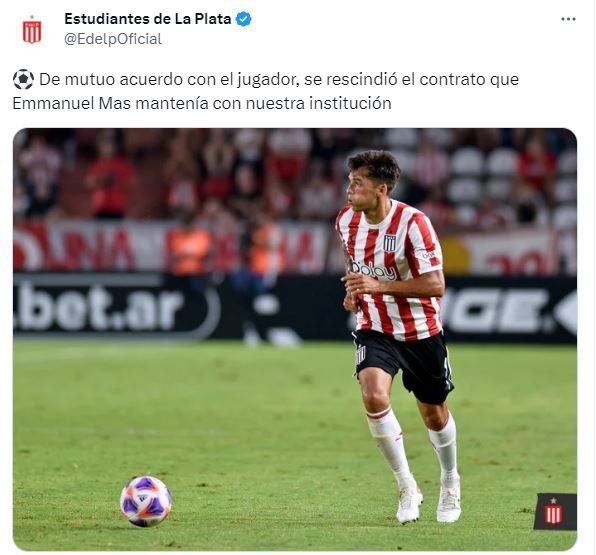The image size is (596, 555).
Task: Open the Estudiantes de La Plata account name
Action: click(147, 19)
